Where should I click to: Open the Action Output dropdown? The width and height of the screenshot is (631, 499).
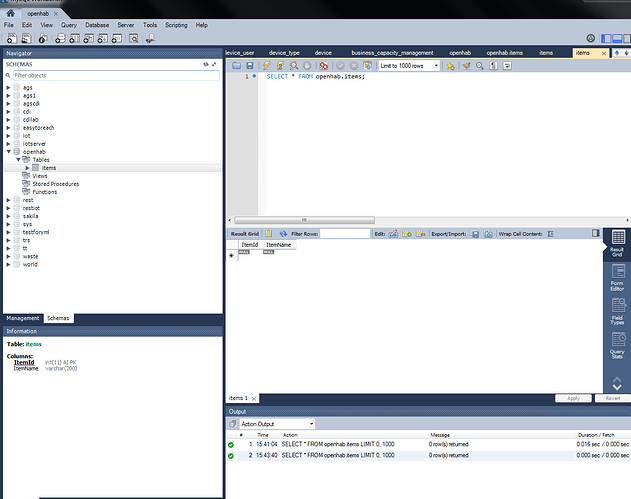(277, 424)
